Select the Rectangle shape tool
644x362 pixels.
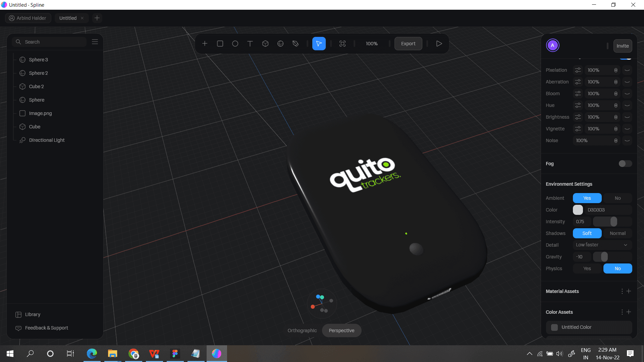tap(220, 44)
